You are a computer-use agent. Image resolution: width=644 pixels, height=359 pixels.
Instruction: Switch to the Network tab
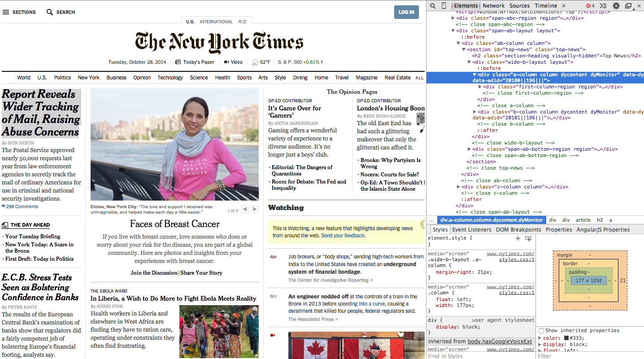[x=493, y=6]
